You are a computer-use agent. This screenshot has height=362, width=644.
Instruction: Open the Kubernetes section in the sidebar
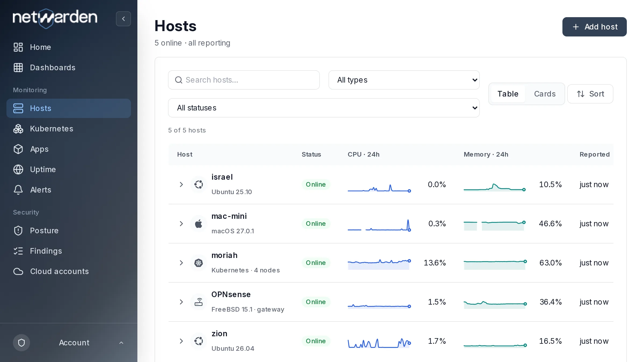tap(69, 129)
